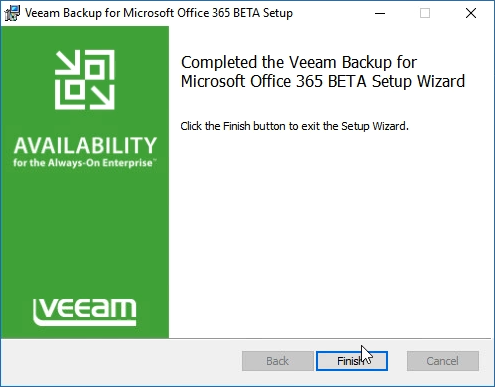The width and height of the screenshot is (495, 387).
Task: Click blank white area below instruction text
Action: coord(330,233)
